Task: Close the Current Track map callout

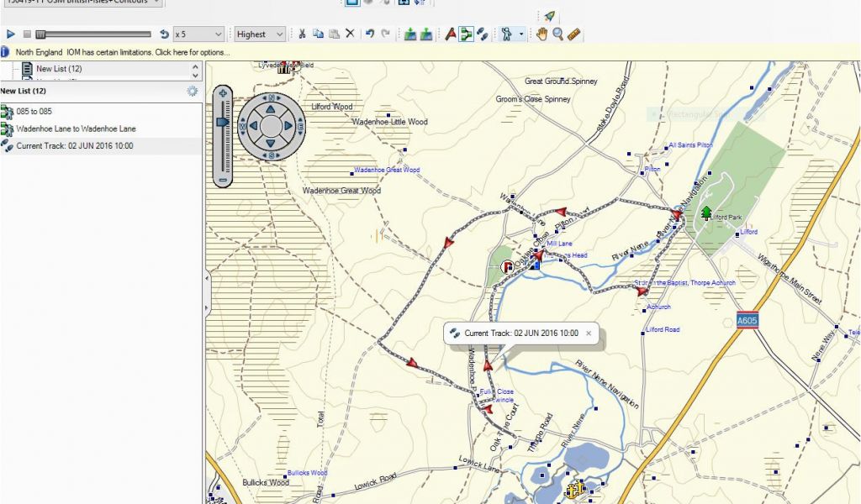Action: pyautogui.click(x=589, y=333)
